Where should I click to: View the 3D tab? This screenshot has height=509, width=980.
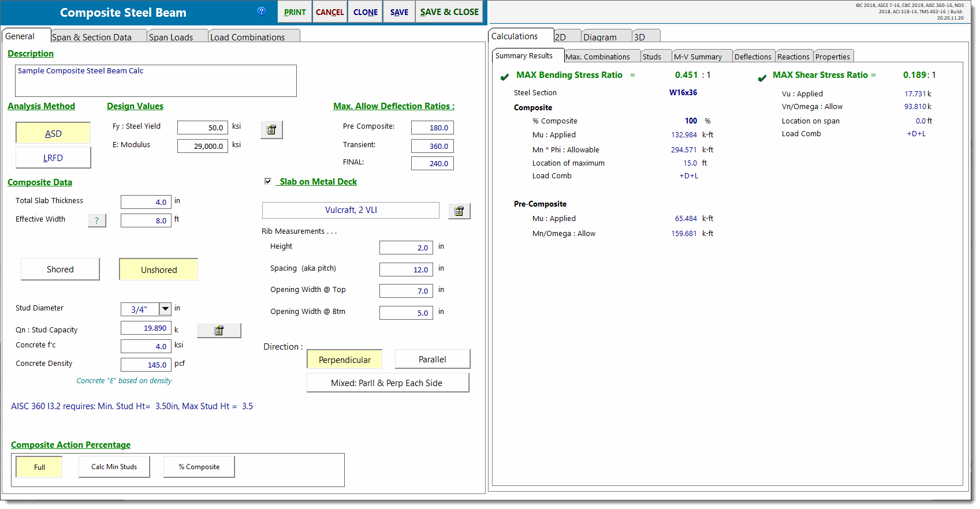pyautogui.click(x=640, y=37)
